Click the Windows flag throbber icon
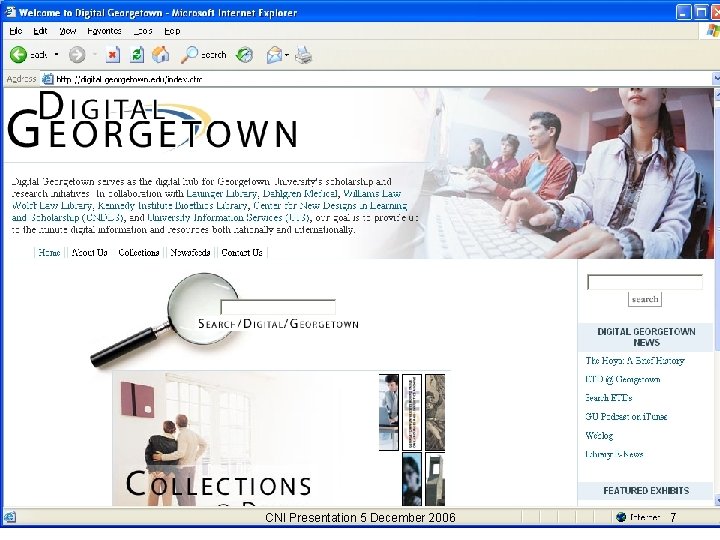Image resolution: width=720 pixels, height=540 pixels. point(713,31)
